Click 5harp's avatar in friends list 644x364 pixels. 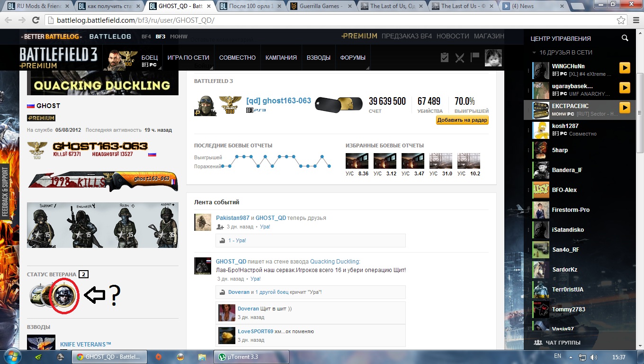click(541, 150)
